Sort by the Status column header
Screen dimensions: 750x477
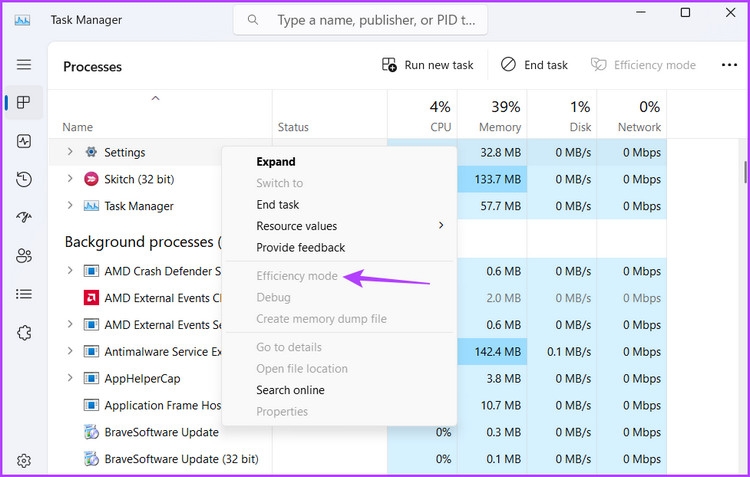330,114
